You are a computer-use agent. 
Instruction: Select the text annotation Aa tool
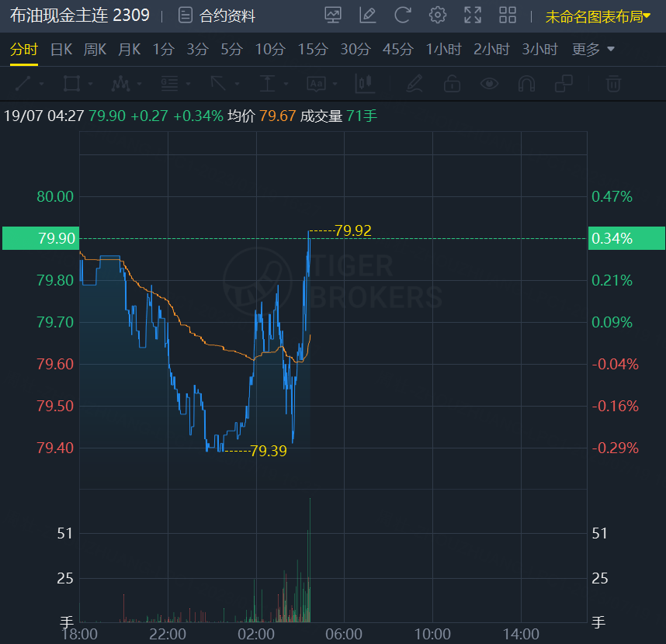(x=316, y=84)
